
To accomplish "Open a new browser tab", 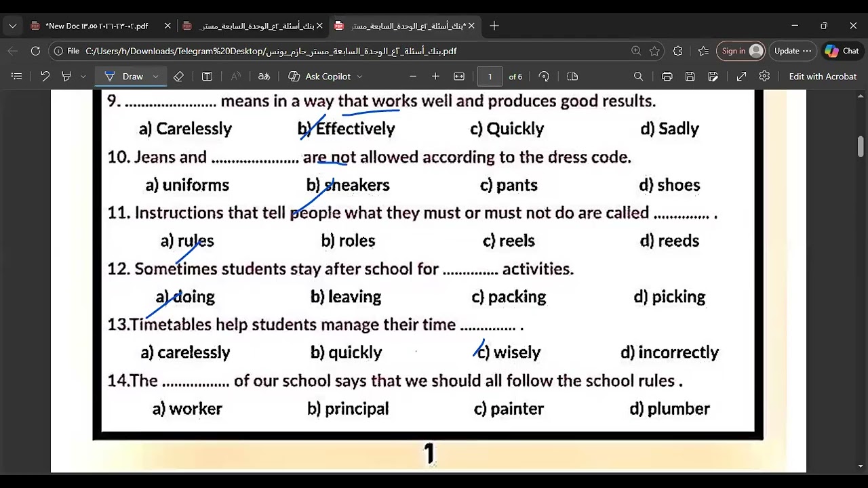I will pos(494,26).
